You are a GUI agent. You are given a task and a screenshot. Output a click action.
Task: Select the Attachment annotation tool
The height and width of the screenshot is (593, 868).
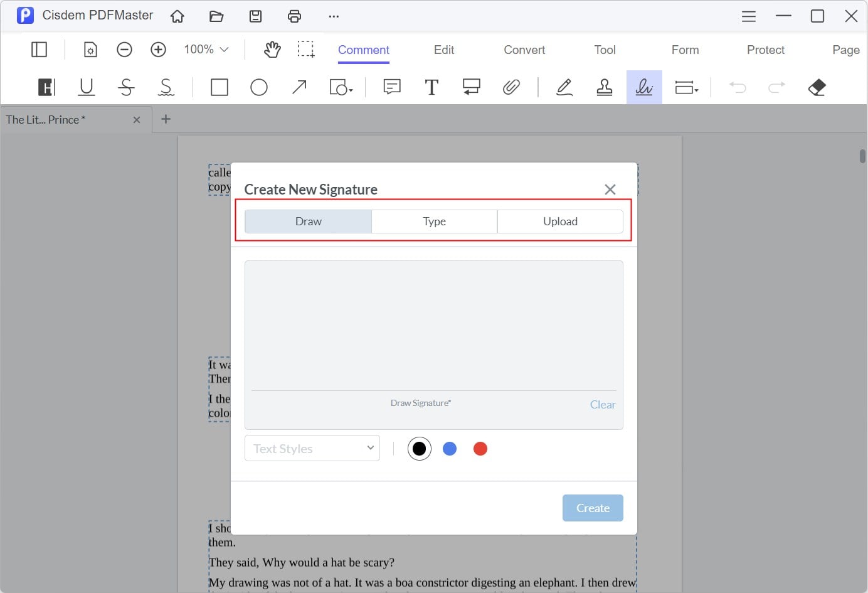pyautogui.click(x=512, y=87)
